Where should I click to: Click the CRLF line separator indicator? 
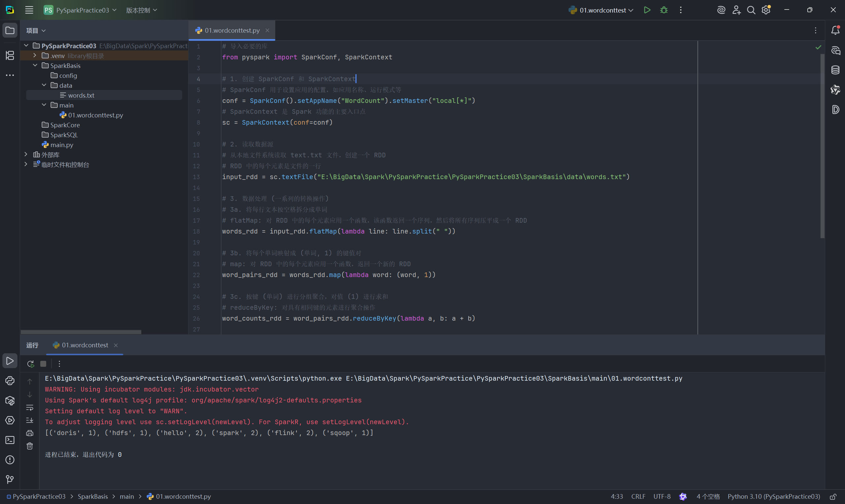pos(638,496)
